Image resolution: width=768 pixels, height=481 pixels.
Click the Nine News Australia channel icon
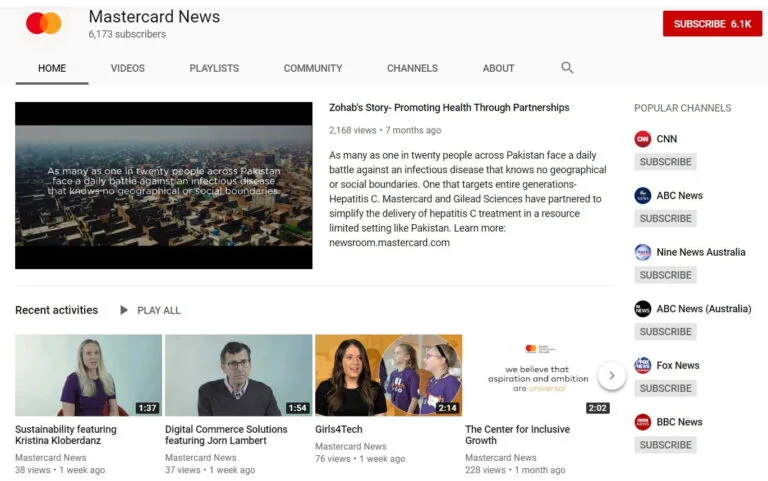tap(642, 252)
